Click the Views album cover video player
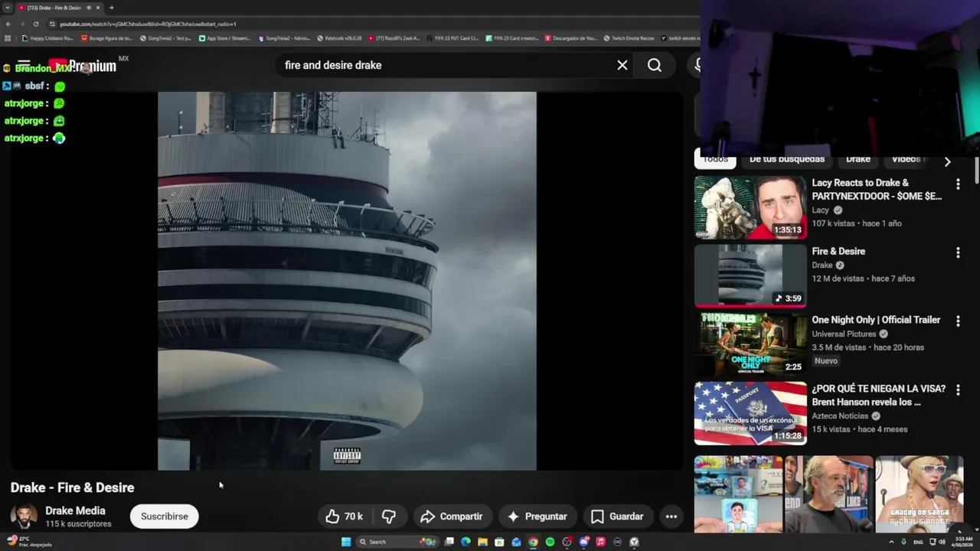The width and height of the screenshot is (980, 551). (347, 281)
